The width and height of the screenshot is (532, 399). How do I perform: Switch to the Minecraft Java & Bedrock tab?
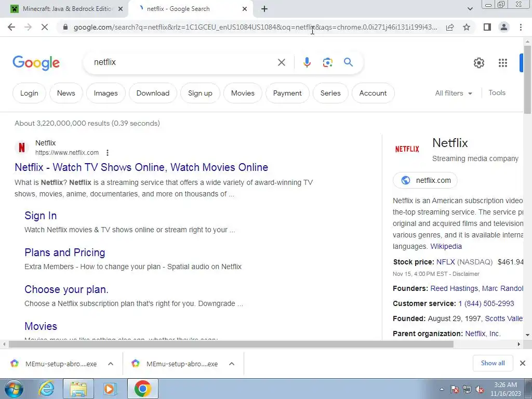(x=66, y=9)
